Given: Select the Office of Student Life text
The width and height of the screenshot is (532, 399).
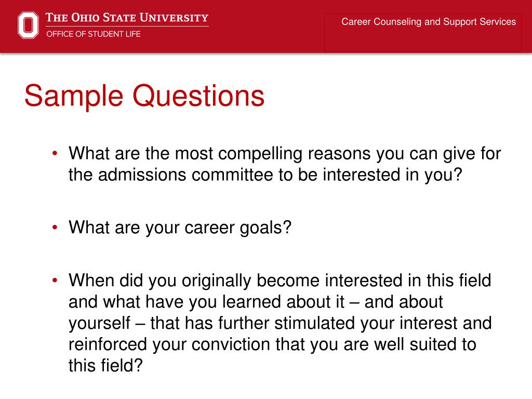Looking at the screenshot, I should (94, 34).
